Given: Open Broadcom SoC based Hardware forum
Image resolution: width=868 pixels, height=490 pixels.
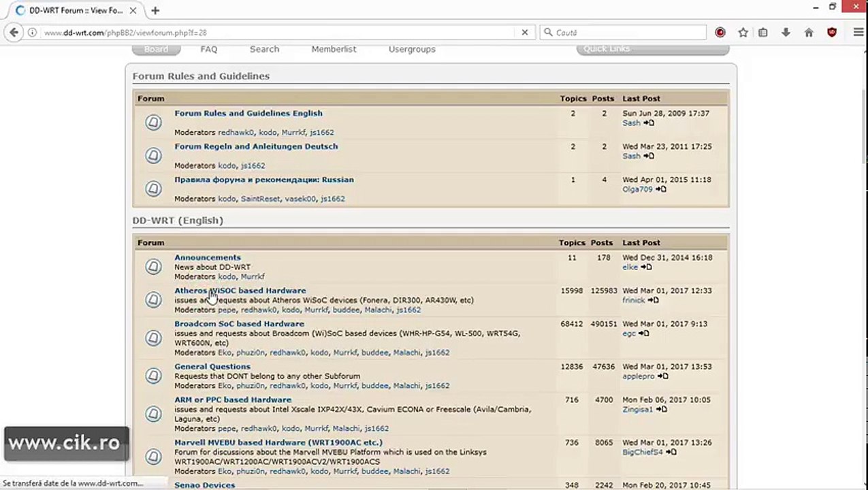Looking at the screenshot, I should point(239,324).
